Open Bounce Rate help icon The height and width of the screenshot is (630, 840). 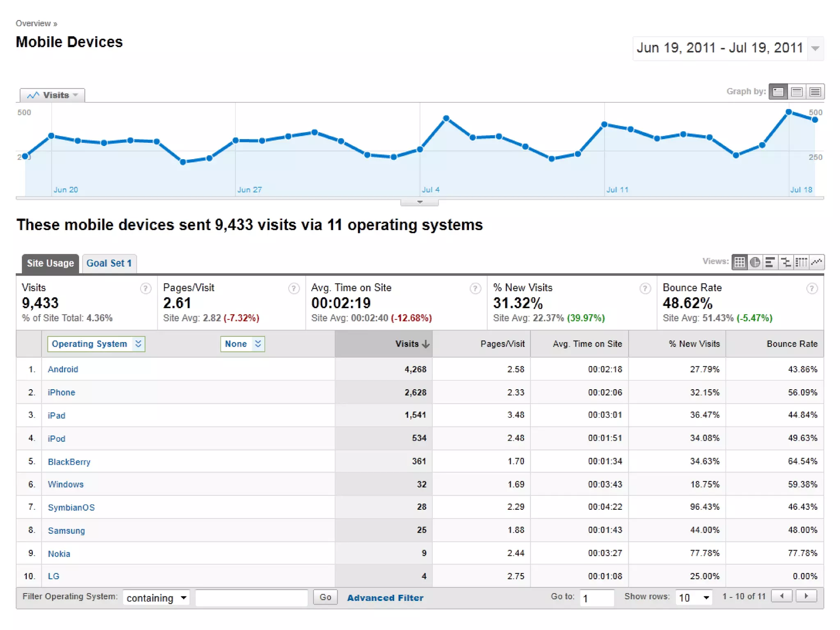pos(811,289)
